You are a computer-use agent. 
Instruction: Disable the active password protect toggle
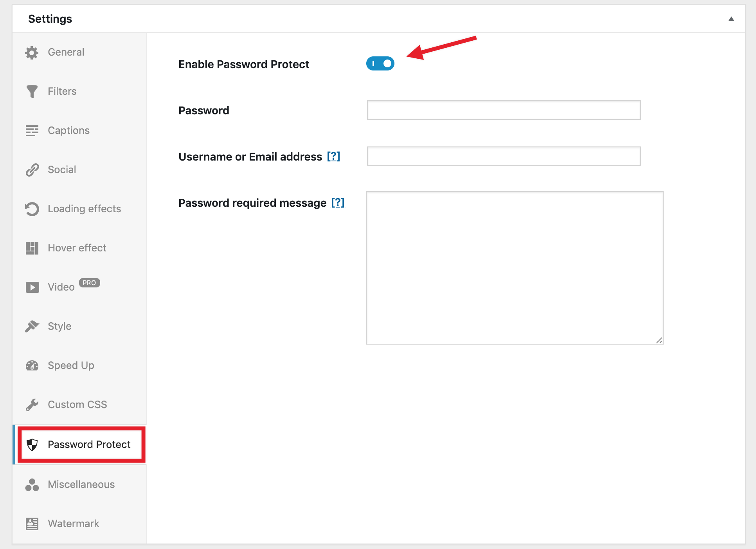coord(380,64)
